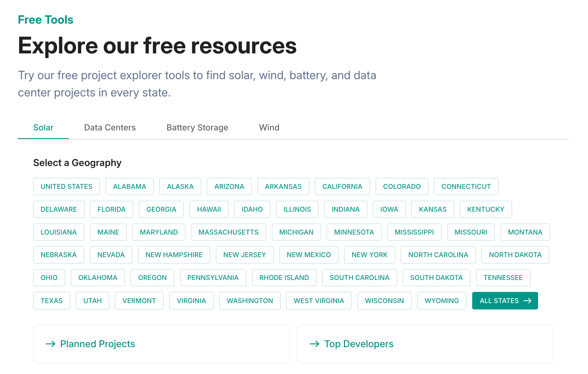Pick the TEXAS state button
This screenshot has height=374, width=588.
(x=52, y=301)
